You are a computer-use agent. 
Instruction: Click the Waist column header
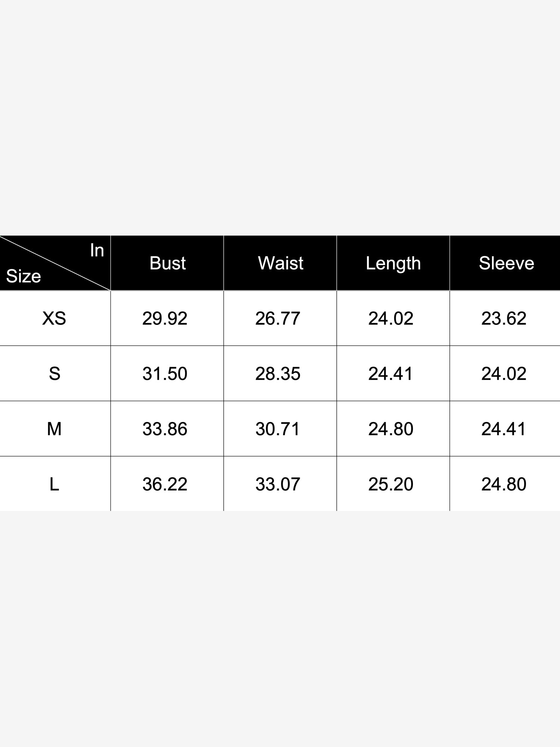(x=280, y=263)
